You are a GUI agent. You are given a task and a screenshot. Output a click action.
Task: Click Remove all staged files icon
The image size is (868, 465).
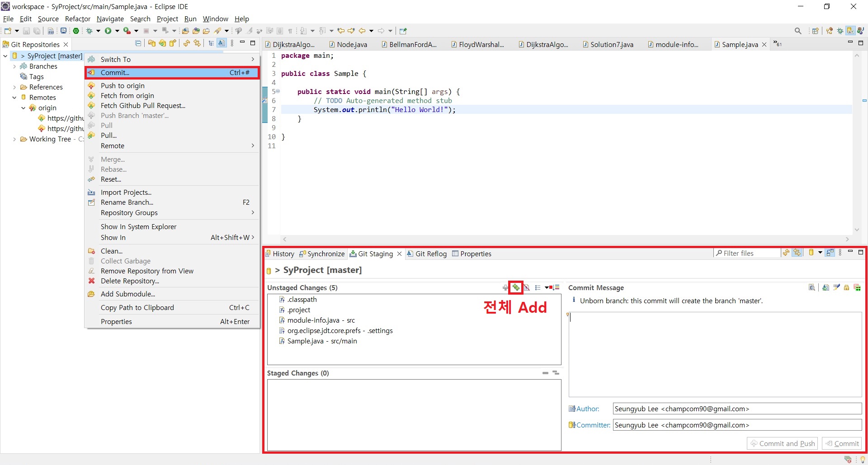click(x=556, y=373)
